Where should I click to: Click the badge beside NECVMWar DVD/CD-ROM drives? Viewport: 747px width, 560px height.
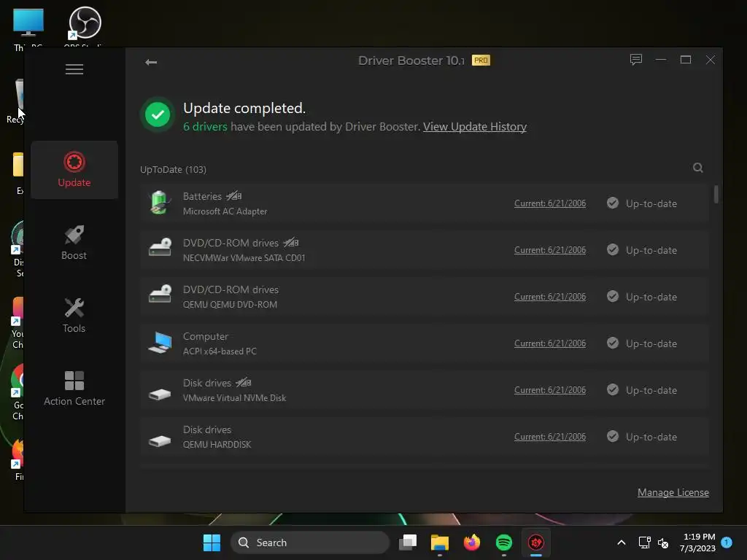tap(290, 243)
